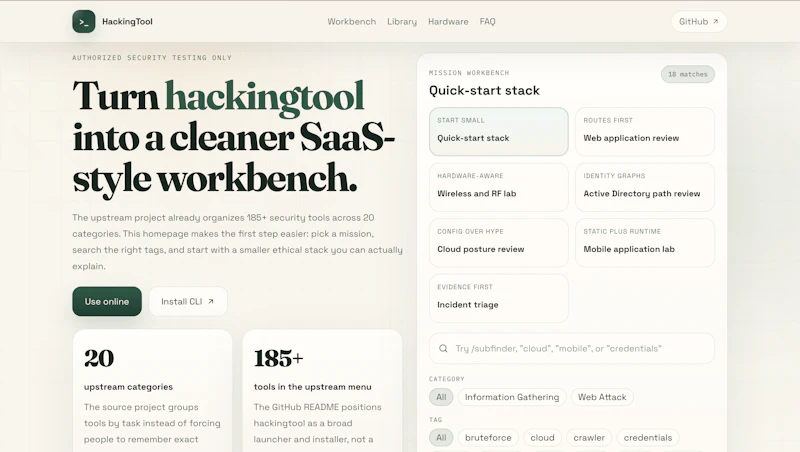This screenshot has height=452, width=800.
Task: Click the HackingTool brand name
Action: [127, 21]
